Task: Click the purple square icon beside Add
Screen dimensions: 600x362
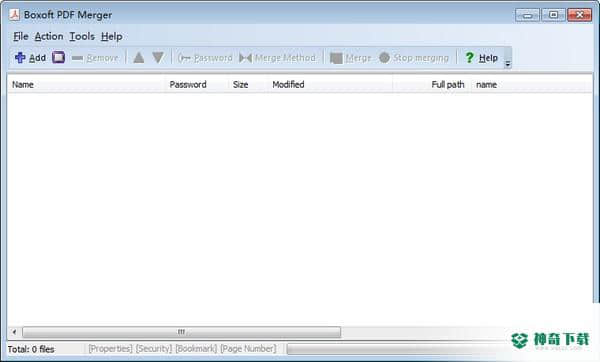Action: click(x=58, y=57)
